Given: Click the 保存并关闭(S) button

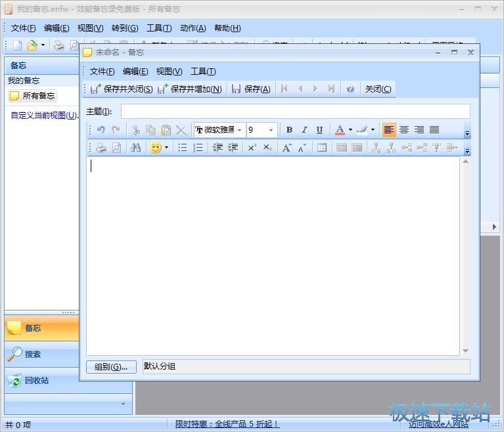Looking at the screenshot, I should tap(122, 89).
